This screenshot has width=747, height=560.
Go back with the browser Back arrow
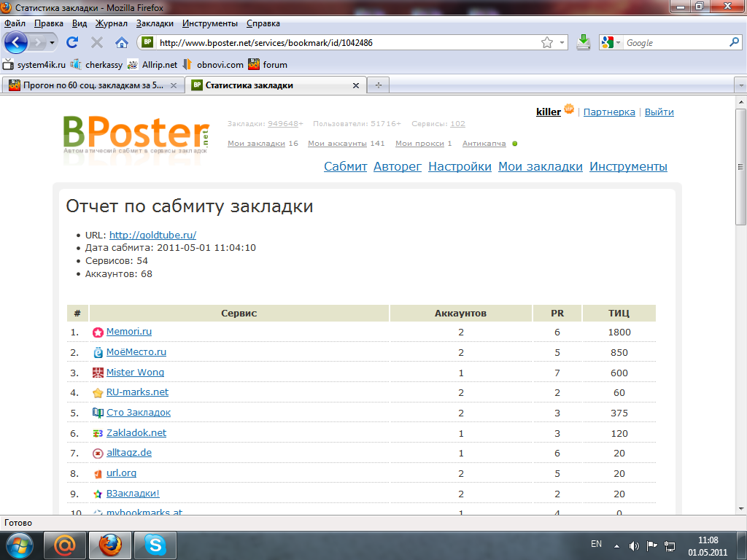pos(16,43)
